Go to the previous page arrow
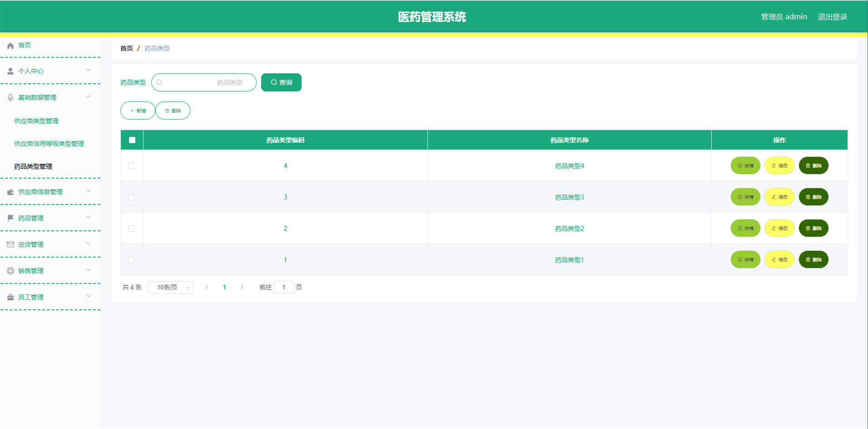This screenshot has height=429, width=868. point(207,287)
